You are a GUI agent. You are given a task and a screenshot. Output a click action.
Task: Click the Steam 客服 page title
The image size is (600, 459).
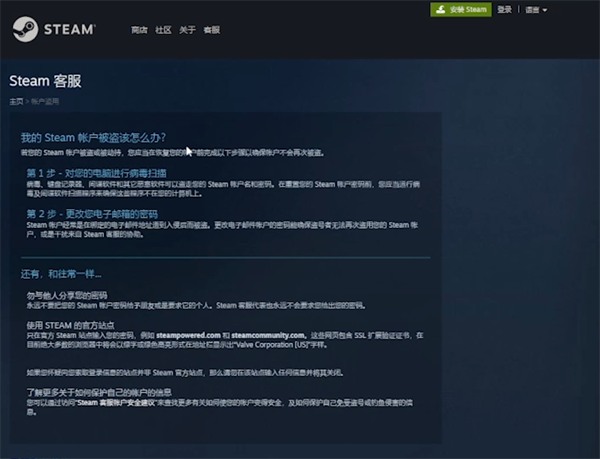click(x=43, y=81)
